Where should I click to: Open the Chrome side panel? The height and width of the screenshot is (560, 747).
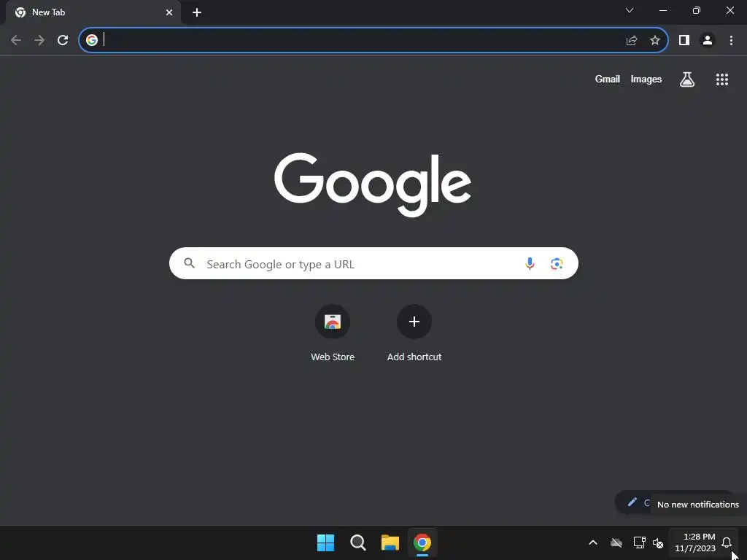tap(684, 41)
